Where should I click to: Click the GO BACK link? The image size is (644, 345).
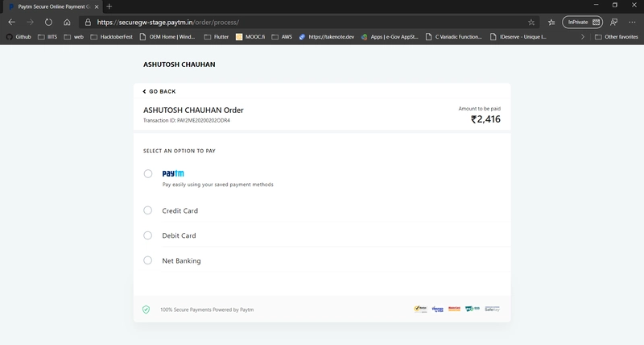click(x=159, y=91)
